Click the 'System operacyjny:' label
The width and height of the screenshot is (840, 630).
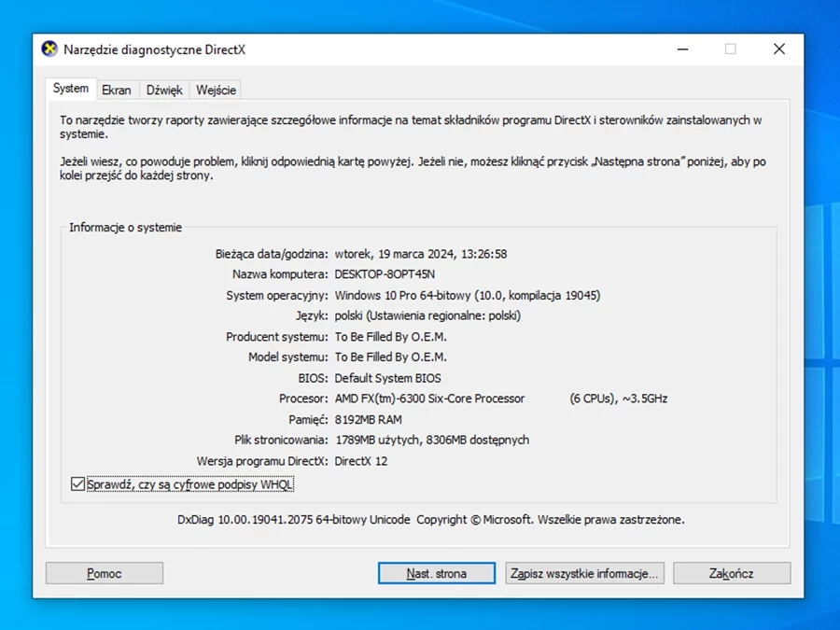click(x=277, y=295)
